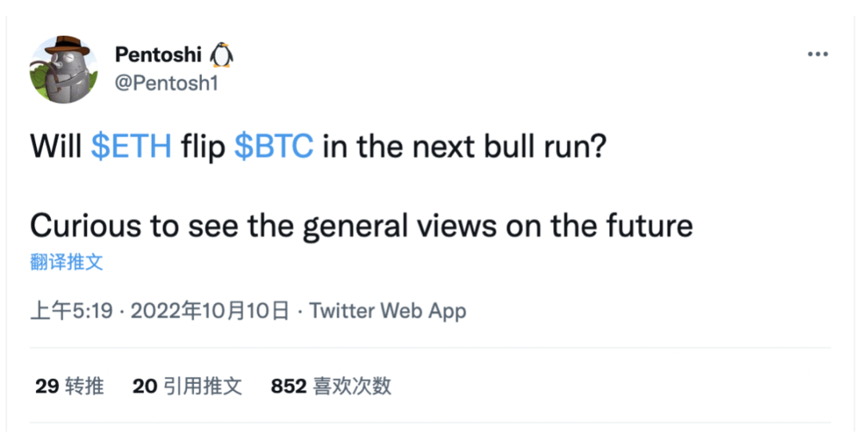The height and width of the screenshot is (434, 868).
Task: Click the 上午5:19 timestamp
Action: pos(71,310)
